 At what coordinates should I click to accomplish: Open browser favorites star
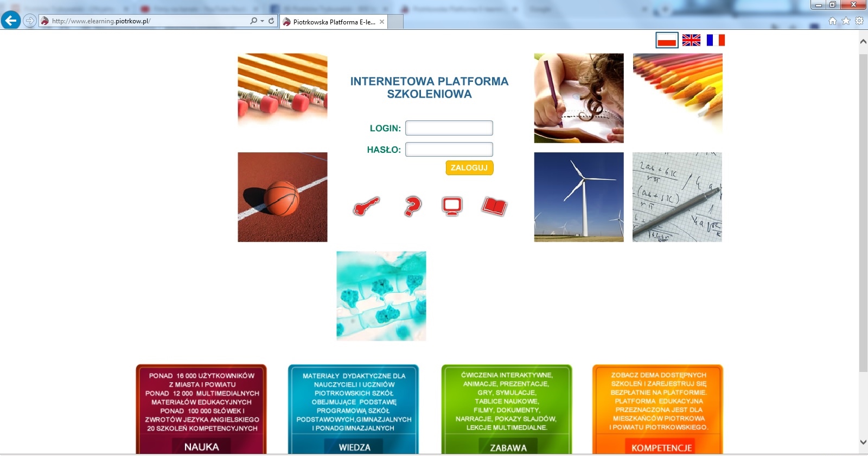(846, 21)
